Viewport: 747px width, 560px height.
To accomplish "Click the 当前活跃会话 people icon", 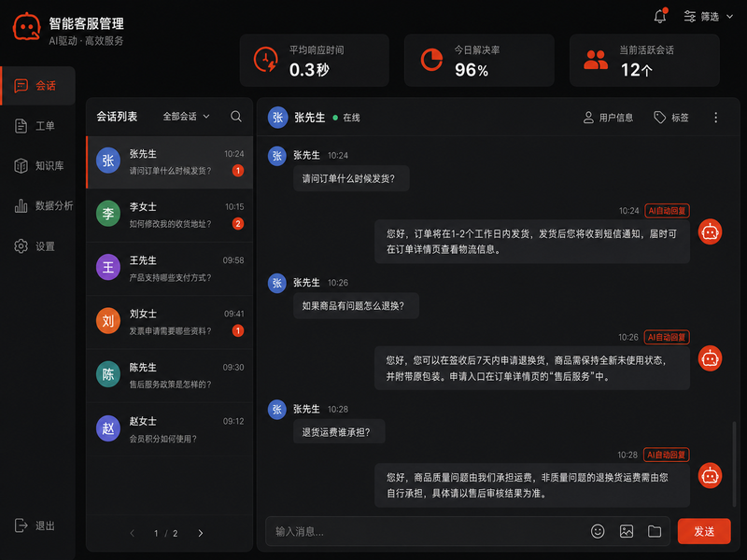I will pos(596,60).
